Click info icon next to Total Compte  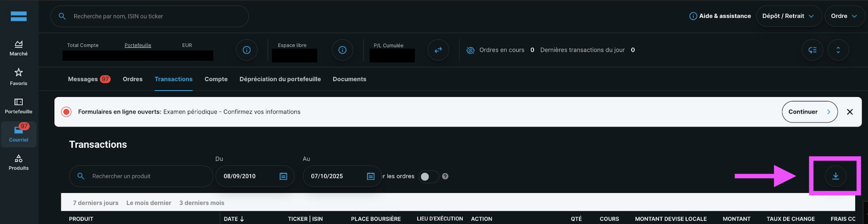(246, 50)
